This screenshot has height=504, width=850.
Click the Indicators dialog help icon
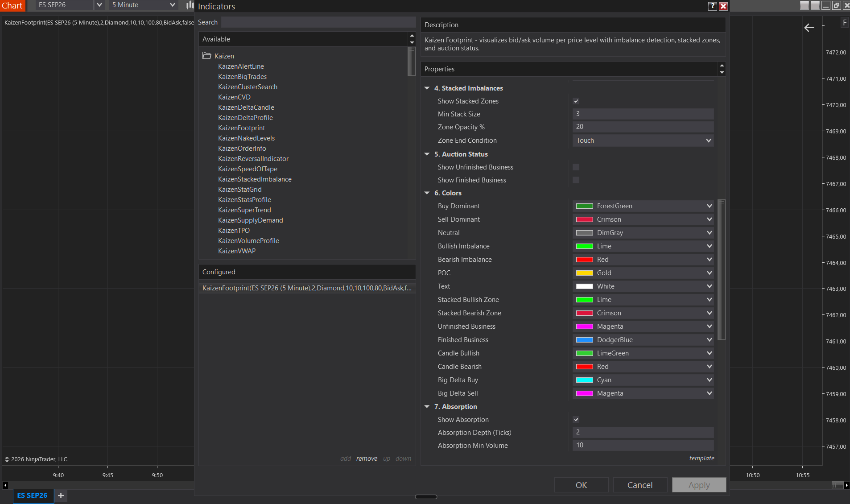[712, 6]
